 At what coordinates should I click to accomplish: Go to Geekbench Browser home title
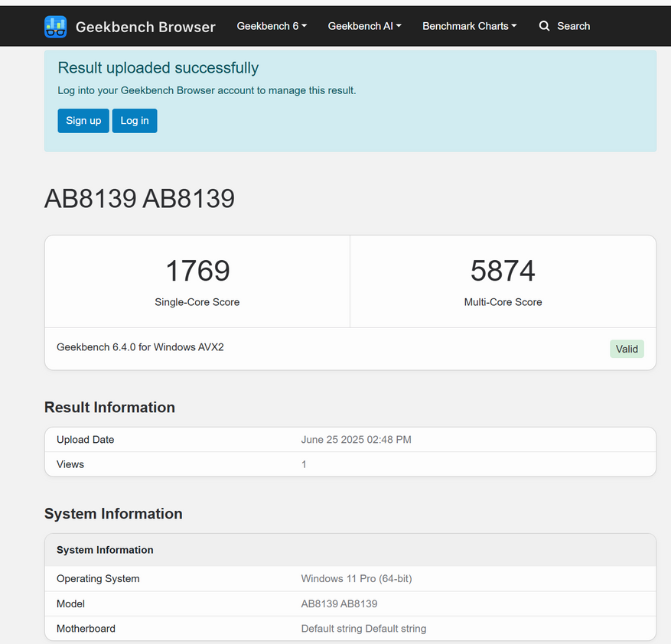(145, 27)
